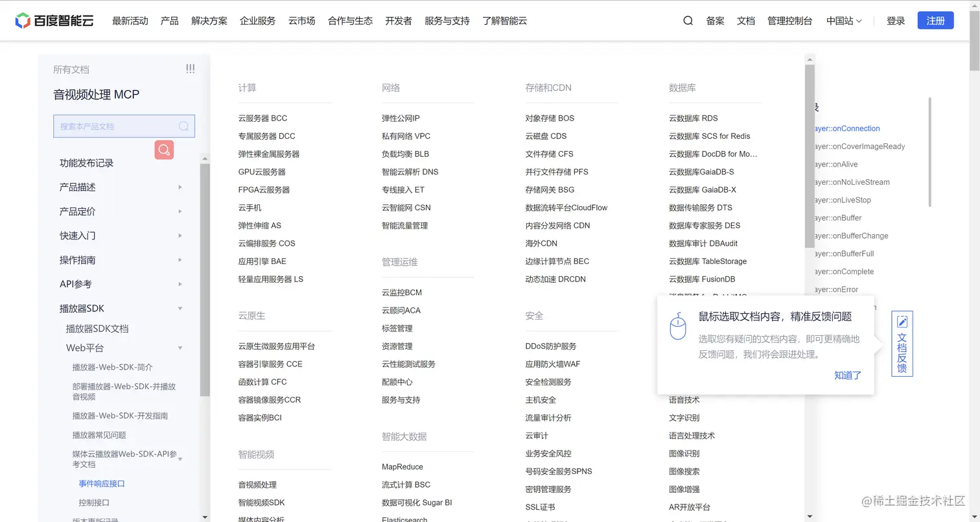980x522 pixels.
Task: Open the 服务与支持 top menu
Action: coord(447,21)
